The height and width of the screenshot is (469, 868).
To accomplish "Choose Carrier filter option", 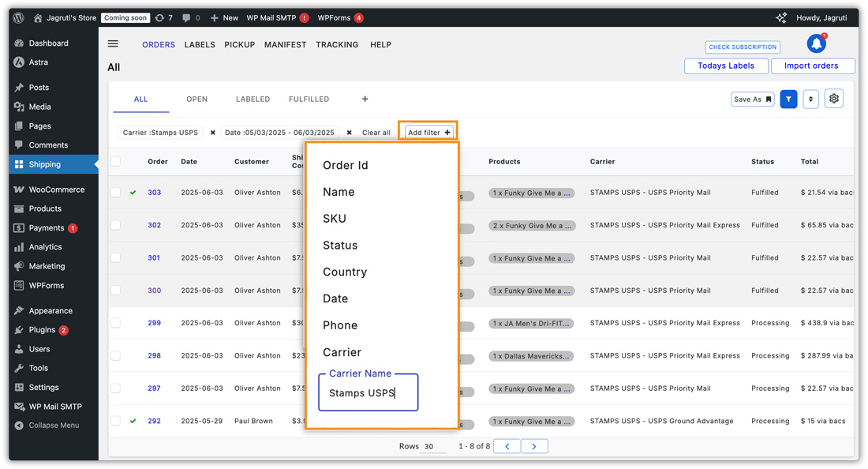I will (x=342, y=352).
